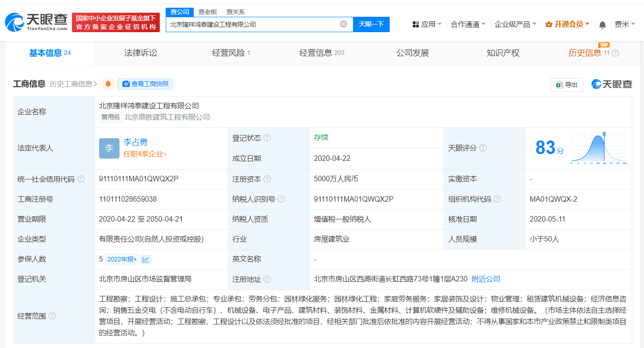Open the 附近公司 link

coord(486,279)
